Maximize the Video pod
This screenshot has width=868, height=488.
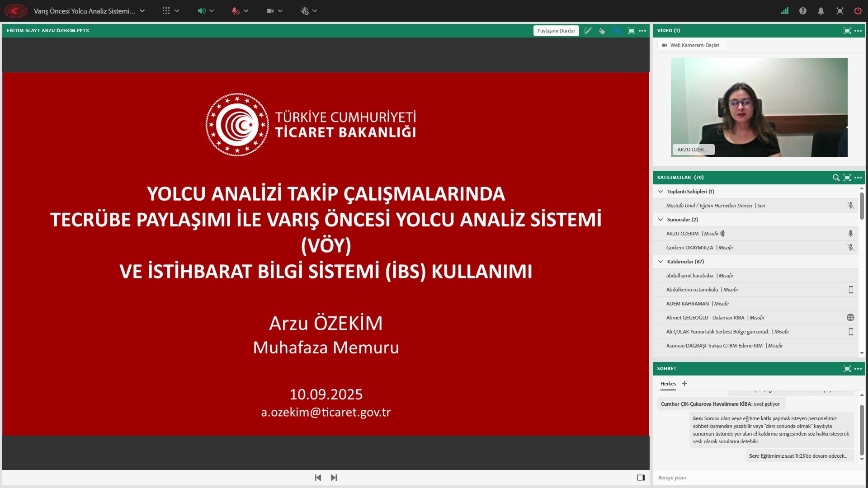click(x=847, y=31)
